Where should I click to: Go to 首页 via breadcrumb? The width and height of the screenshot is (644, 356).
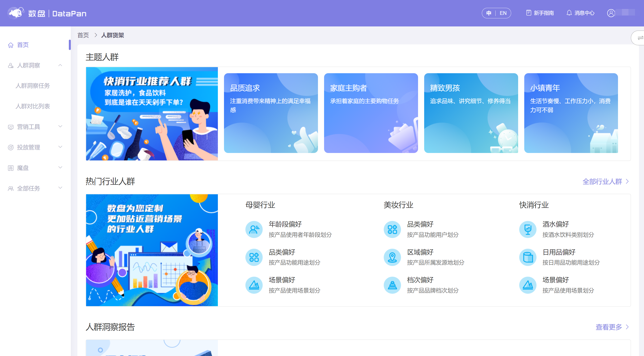point(83,35)
